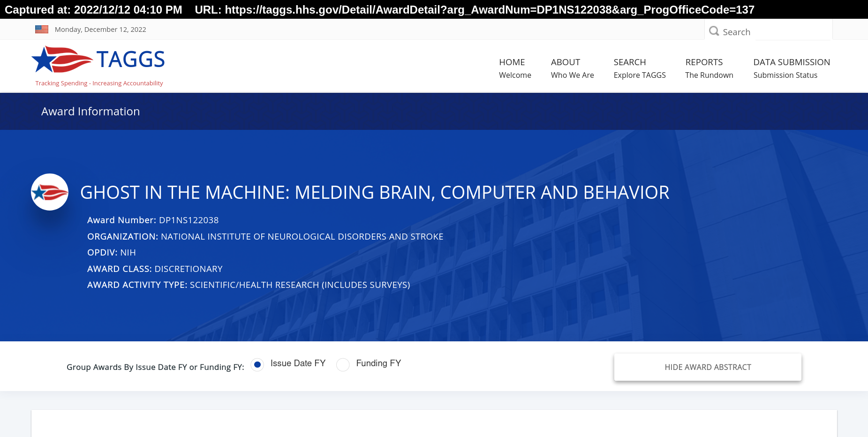Click the organization name text

coord(302,237)
